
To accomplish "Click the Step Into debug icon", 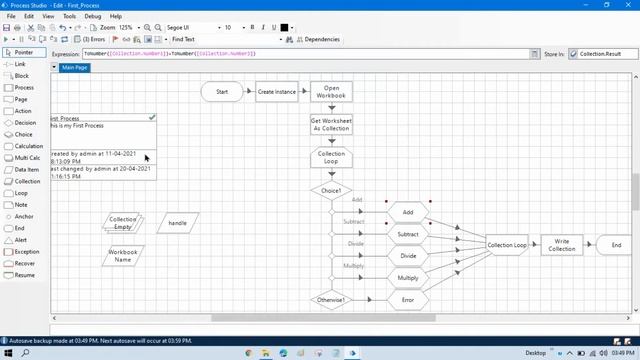I will [32, 40].
